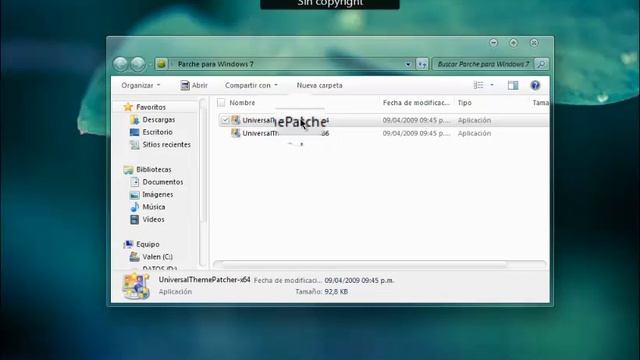Click the folder icon in address bar
The image size is (640, 360).
pos(162,64)
